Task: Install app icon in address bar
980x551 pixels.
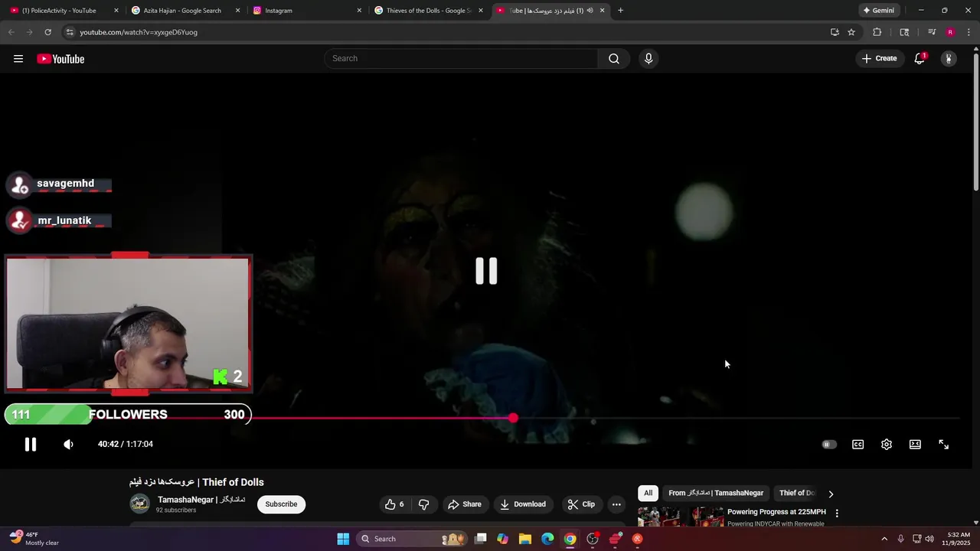Action: [x=835, y=32]
